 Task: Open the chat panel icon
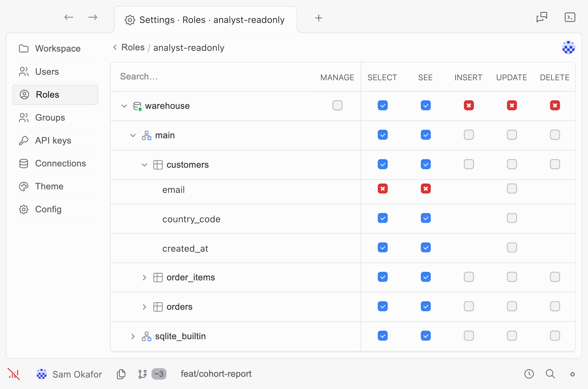coord(542,17)
